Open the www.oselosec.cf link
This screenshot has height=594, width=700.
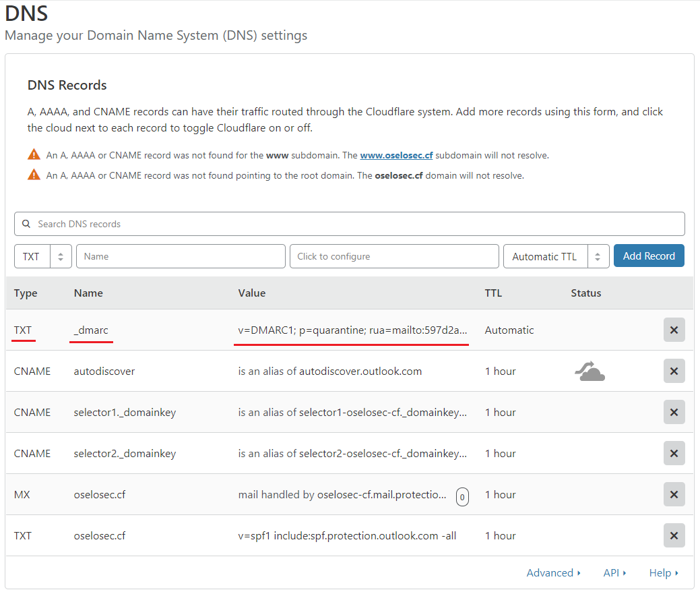point(396,155)
